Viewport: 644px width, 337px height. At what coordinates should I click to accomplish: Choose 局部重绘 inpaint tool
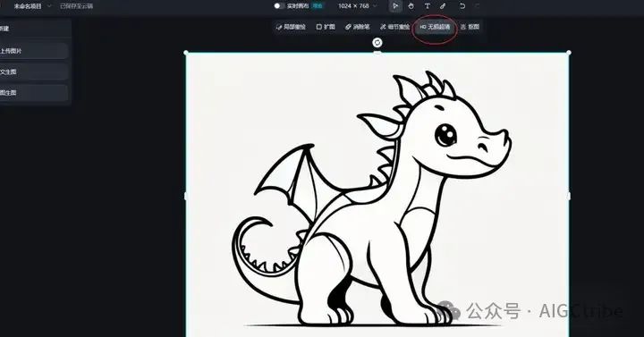click(291, 27)
